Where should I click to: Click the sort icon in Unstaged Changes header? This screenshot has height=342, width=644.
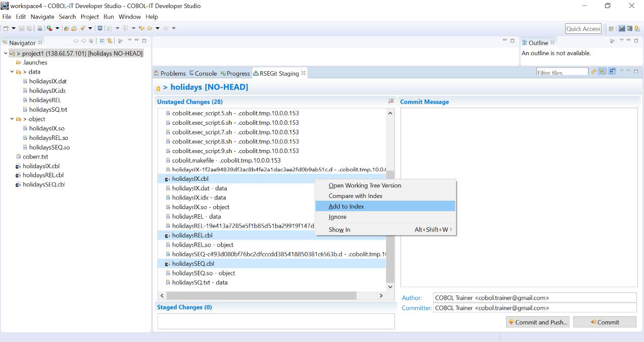[390, 102]
